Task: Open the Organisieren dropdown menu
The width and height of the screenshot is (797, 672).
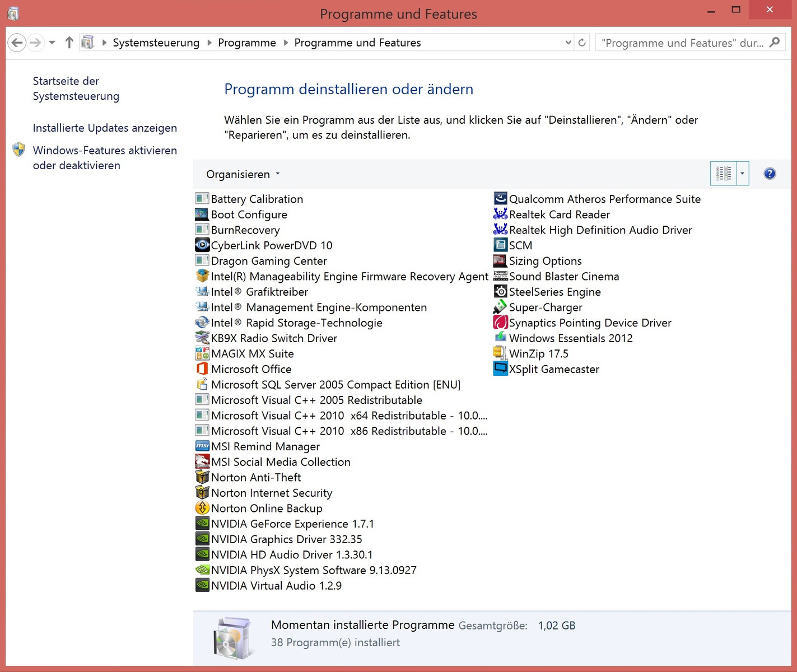Action: click(x=243, y=174)
